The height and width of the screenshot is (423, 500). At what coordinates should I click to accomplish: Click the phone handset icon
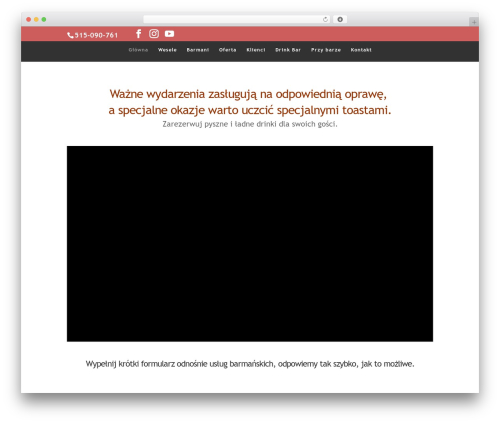tap(70, 35)
